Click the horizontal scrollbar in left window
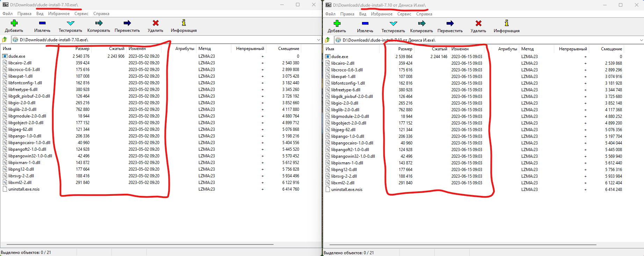644x256 pixels. pos(140,244)
